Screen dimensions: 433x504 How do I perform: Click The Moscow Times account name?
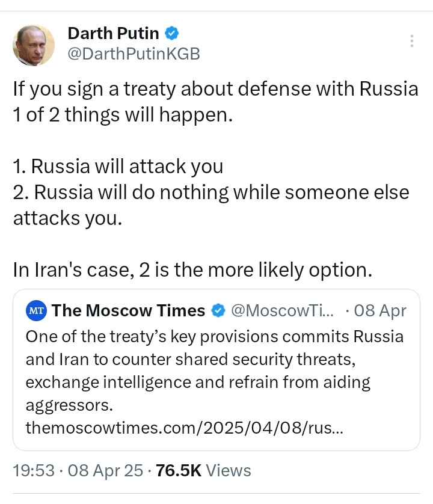(x=128, y=311)
